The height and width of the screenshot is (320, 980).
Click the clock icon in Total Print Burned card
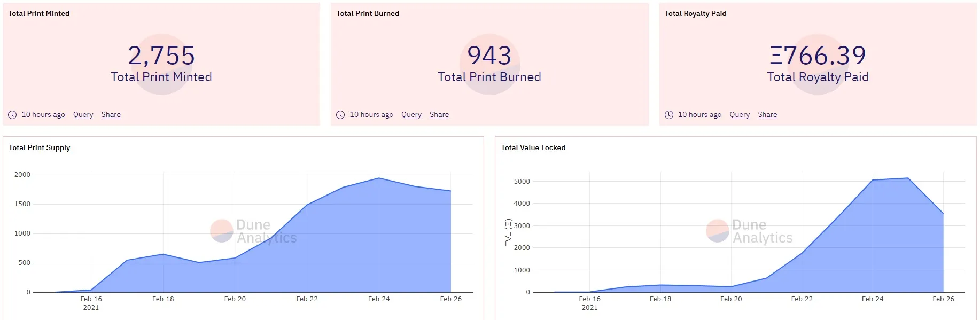tap(340, 115)
